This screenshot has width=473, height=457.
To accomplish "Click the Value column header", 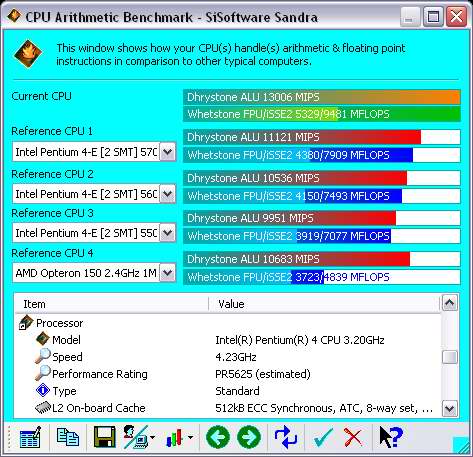I will [324, 304].
